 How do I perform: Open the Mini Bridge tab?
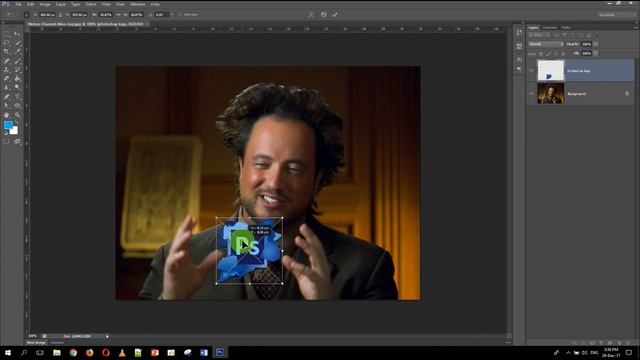click(36, 343)
